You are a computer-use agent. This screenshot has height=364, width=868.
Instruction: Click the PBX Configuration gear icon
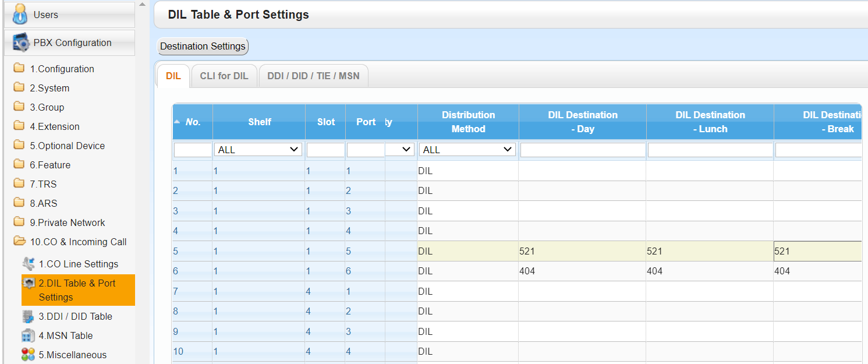click(x=20, y=43)
